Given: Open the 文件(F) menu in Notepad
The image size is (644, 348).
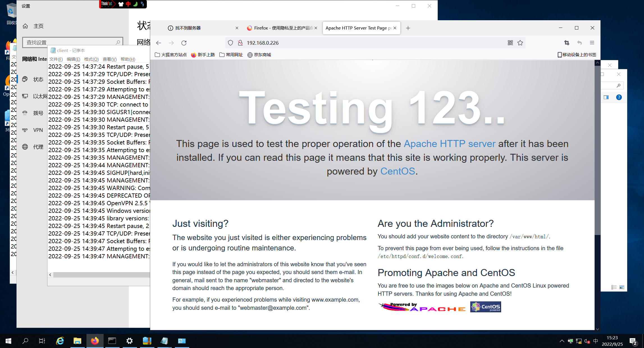Looking at the screenshot, I should pos(56,59).
